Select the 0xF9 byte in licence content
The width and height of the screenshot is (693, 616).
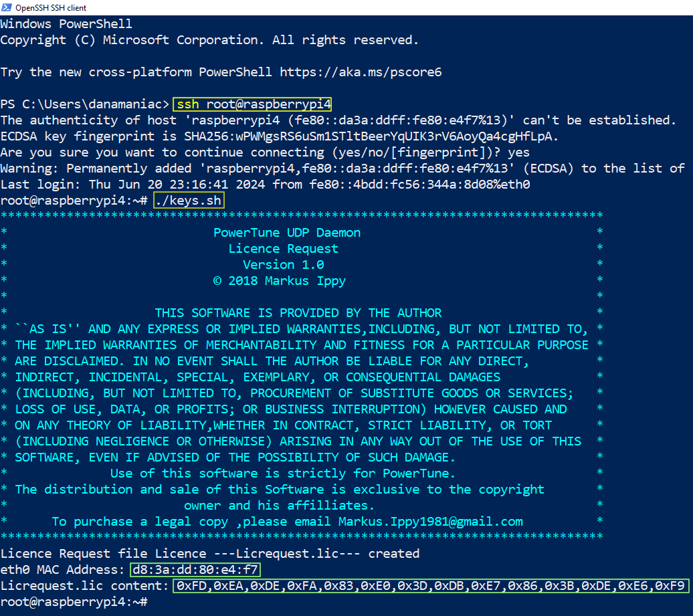pos(670,586)
